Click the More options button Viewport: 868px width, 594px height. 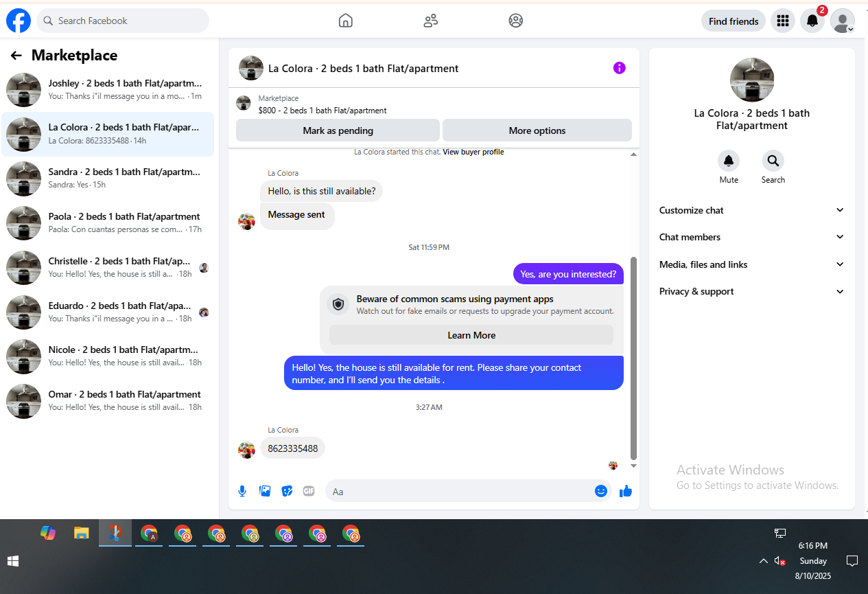point(537,130)
